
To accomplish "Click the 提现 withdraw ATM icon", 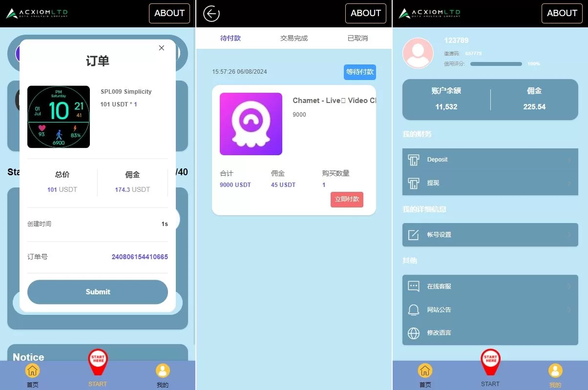I will 414,183.
